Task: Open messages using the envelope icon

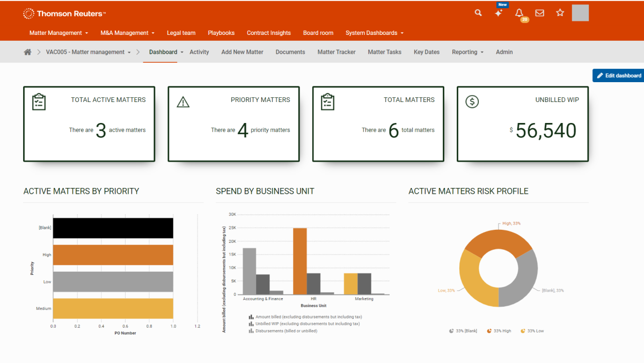Action: pos(539,13)
